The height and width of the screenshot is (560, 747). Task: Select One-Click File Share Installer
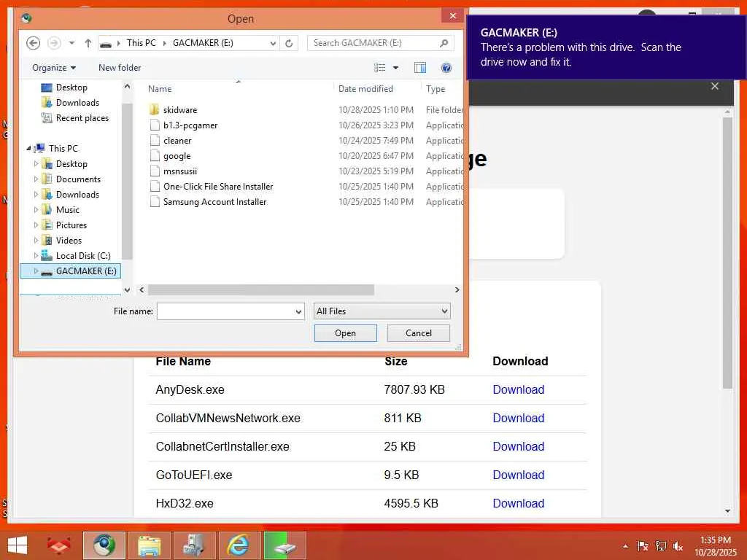[x=218, y=186]
